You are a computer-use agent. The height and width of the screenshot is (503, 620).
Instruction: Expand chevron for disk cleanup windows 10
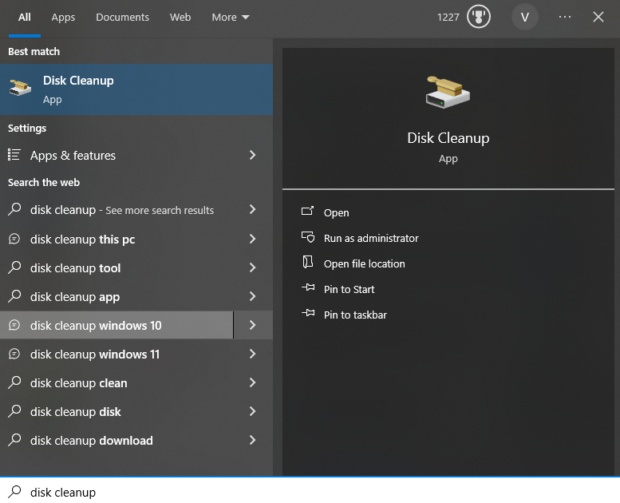tap(252, 325)
